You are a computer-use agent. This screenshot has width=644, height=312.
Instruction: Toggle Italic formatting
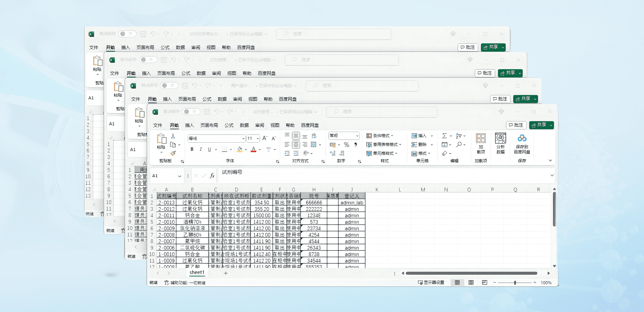(201, 149)
